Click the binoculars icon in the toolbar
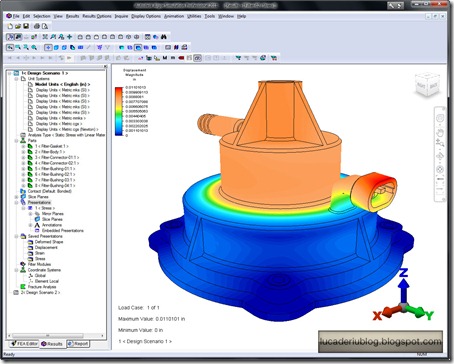454x364 pixels. coord(164,37)
